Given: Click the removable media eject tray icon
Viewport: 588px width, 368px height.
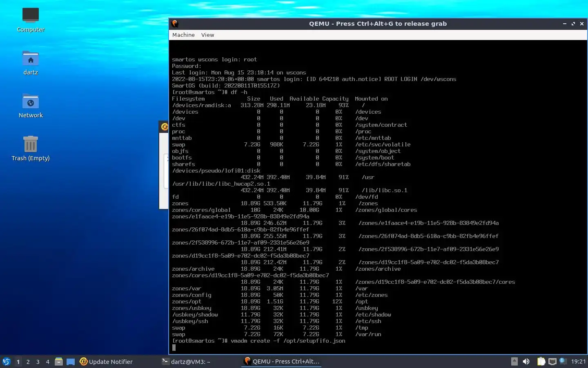Looking at the screenshot, I should coord(514,361).
